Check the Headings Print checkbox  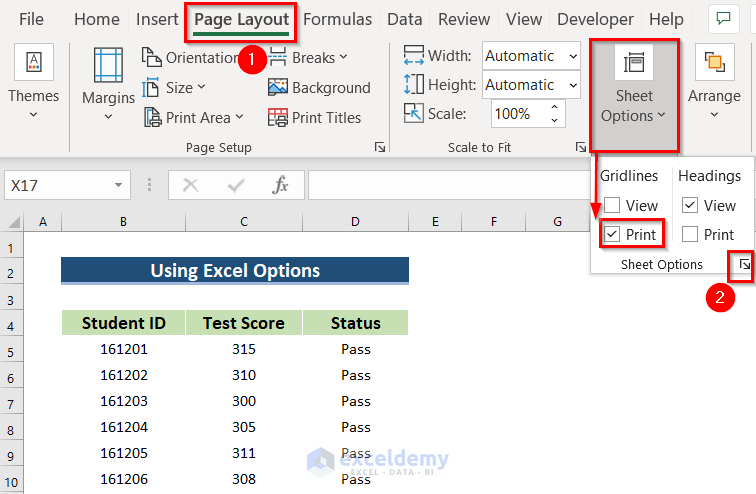click(690, 235)
